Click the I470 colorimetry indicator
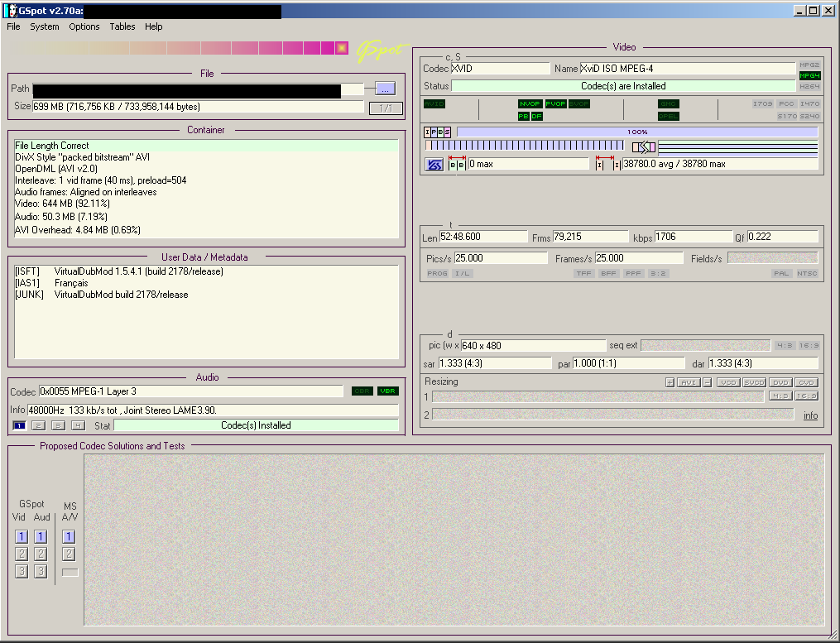 (x=809, y=104)
